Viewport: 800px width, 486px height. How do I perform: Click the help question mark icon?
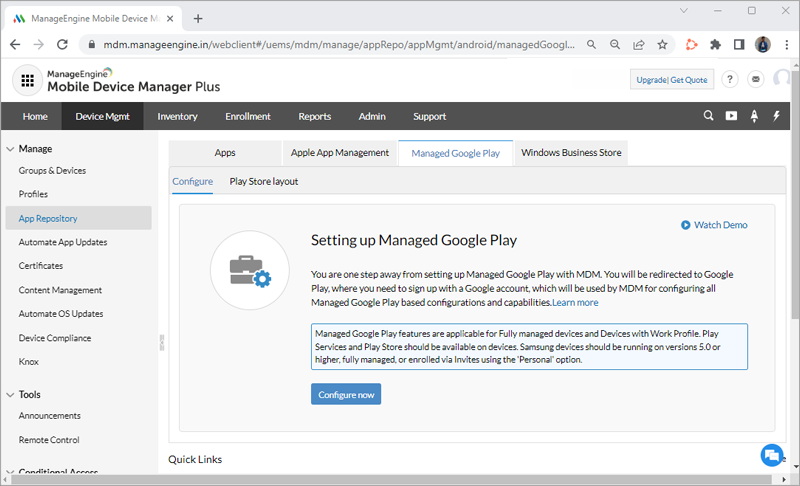click(730, 80)
